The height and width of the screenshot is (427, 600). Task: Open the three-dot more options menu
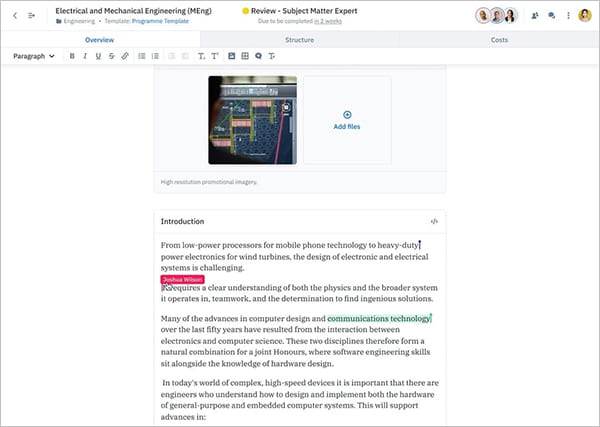[568, 16]
